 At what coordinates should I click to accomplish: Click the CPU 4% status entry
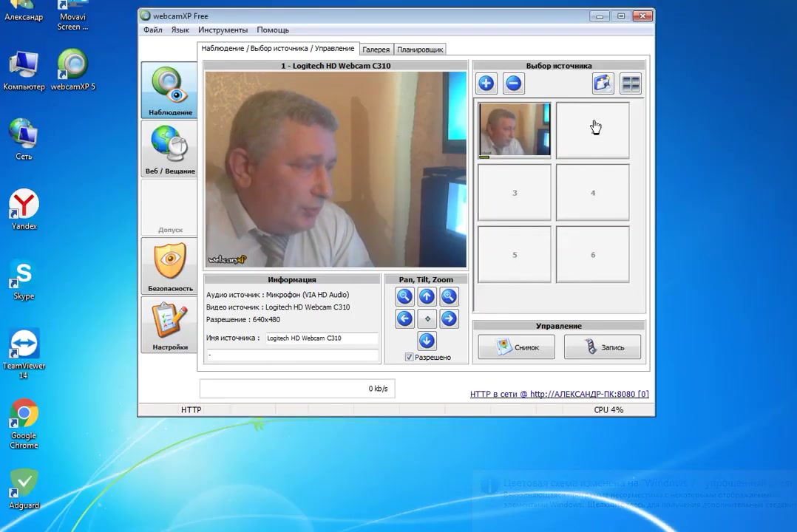(x=608, y=409)
